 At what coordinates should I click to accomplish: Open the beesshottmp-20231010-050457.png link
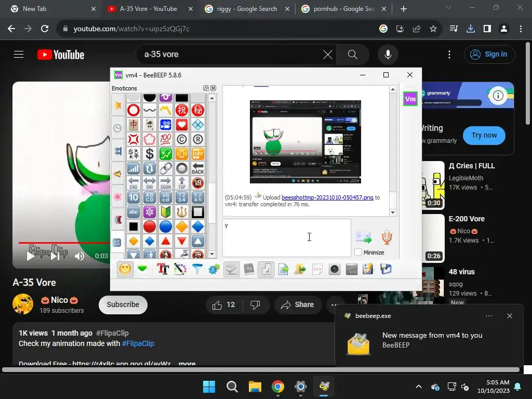tap(327, 197)
